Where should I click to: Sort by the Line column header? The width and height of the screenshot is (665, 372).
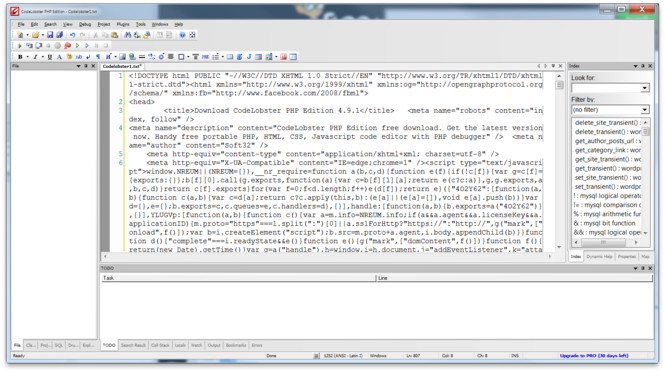514,278
